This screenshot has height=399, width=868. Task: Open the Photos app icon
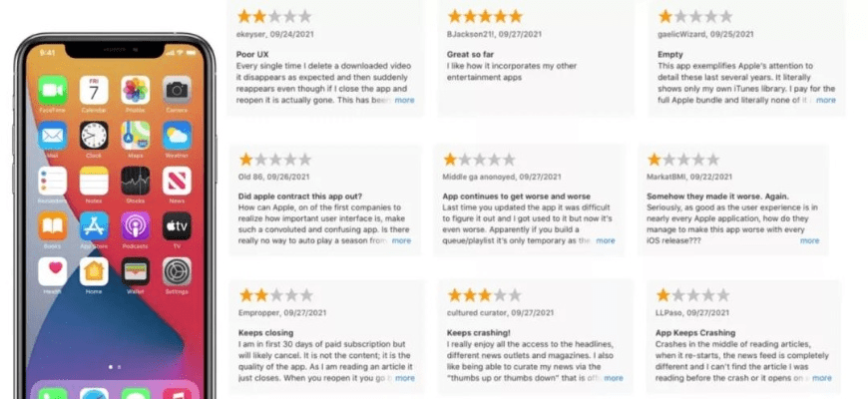(135, 90)
